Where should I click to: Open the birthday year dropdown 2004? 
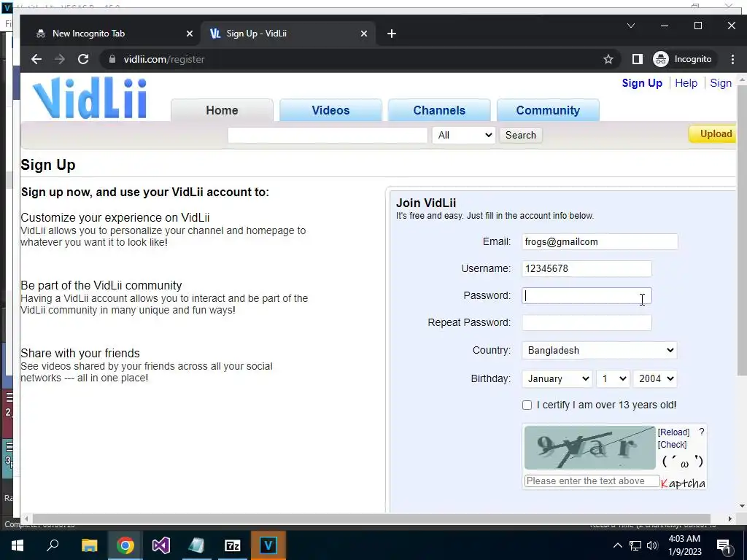tap(654, 378)
